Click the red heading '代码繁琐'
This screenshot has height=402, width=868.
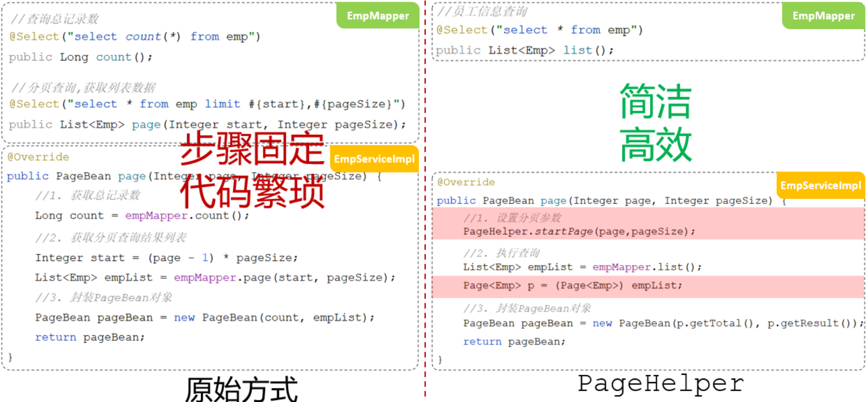pyautogui.click(x=252, y=192)
